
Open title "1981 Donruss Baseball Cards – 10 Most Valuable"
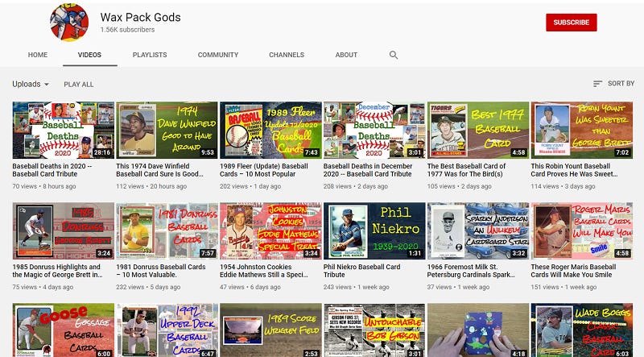[x=160, y=271]
